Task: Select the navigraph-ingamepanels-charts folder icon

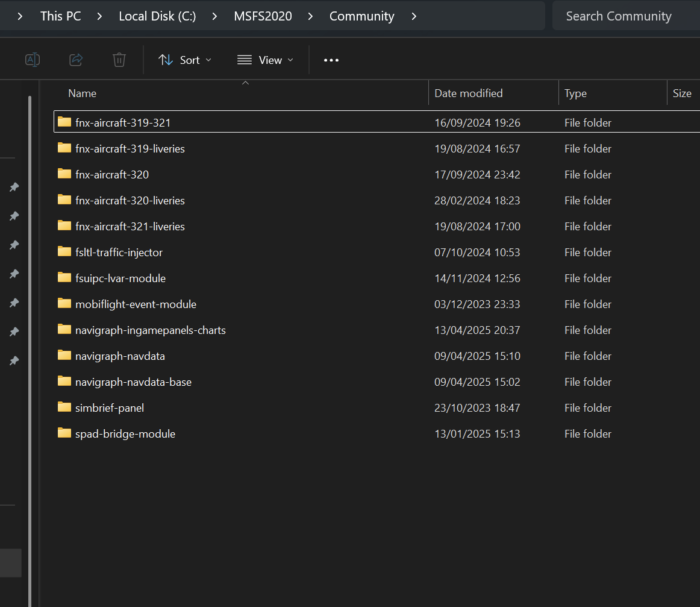Action: 64,329
